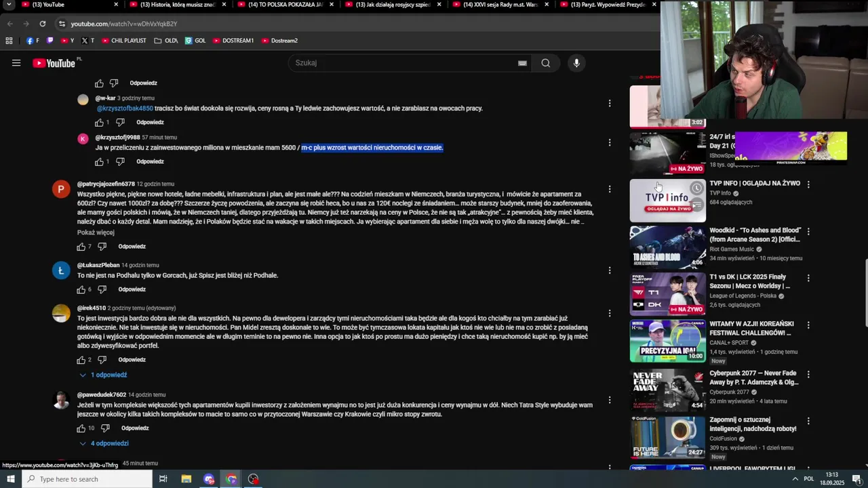Like the @pawedudek7602 comment
Screen dimensions: 868x488
tap(81, 428)
